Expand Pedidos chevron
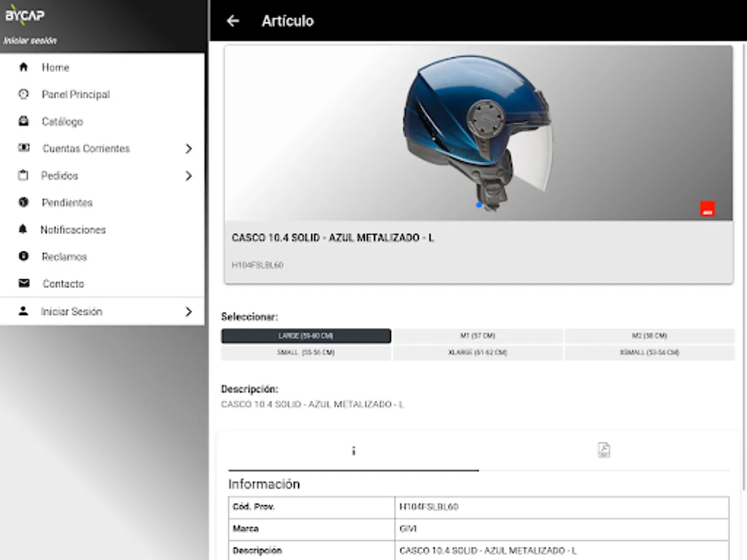The width and height of the screenshot is (747, 560). tap(189, 176)
